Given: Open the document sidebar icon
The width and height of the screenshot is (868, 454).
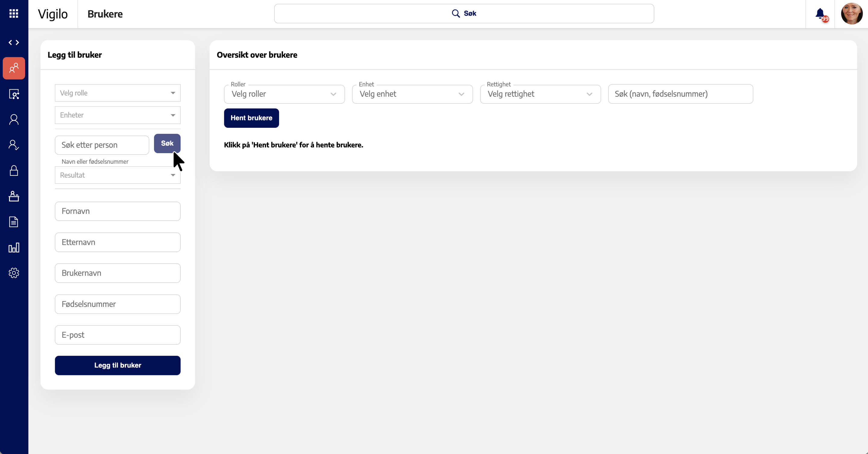Looking at the screenshot, I should coord(14,222).
